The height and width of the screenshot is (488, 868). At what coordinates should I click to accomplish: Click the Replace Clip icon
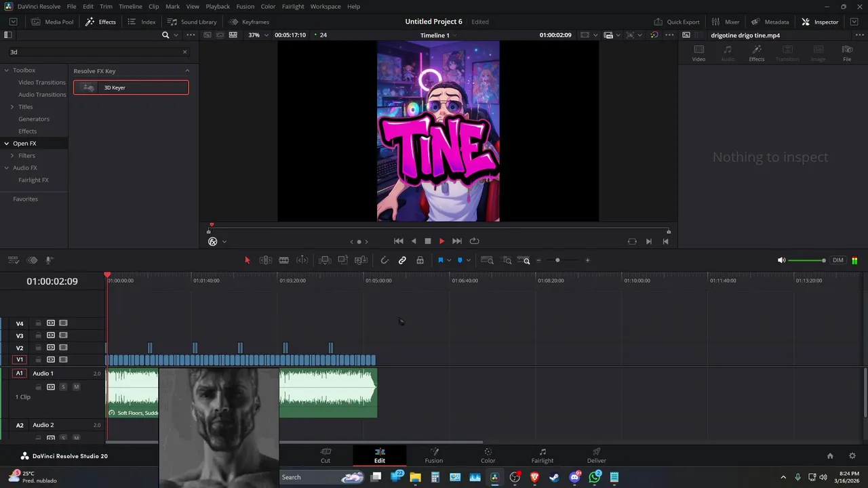tap(361, 260)
